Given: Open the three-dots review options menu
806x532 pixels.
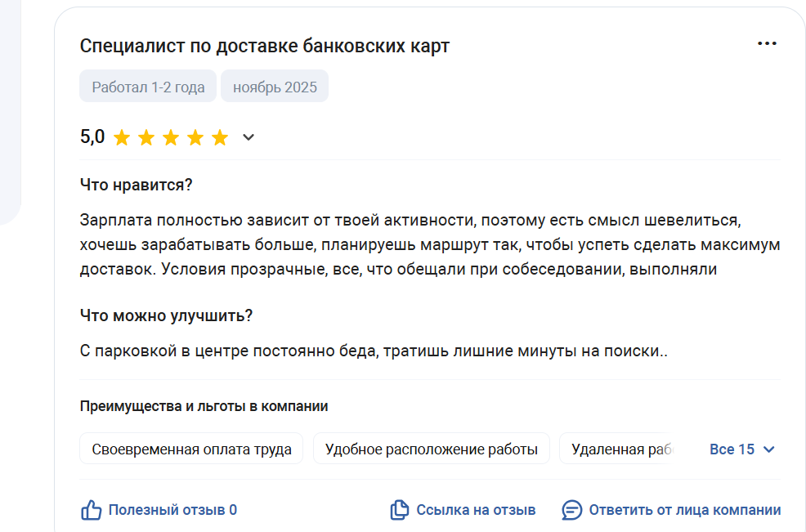Looking at the screenshot, I should tap(767, 44).
